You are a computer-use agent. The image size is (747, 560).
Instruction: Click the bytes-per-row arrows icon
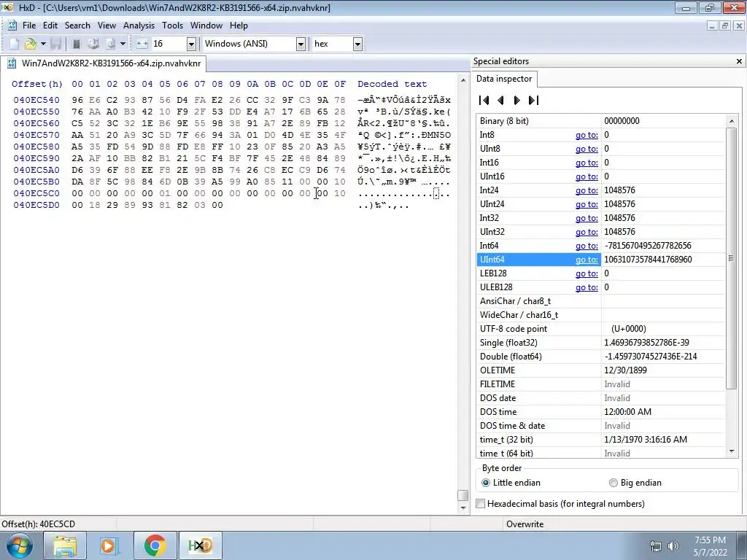(142, 44)
